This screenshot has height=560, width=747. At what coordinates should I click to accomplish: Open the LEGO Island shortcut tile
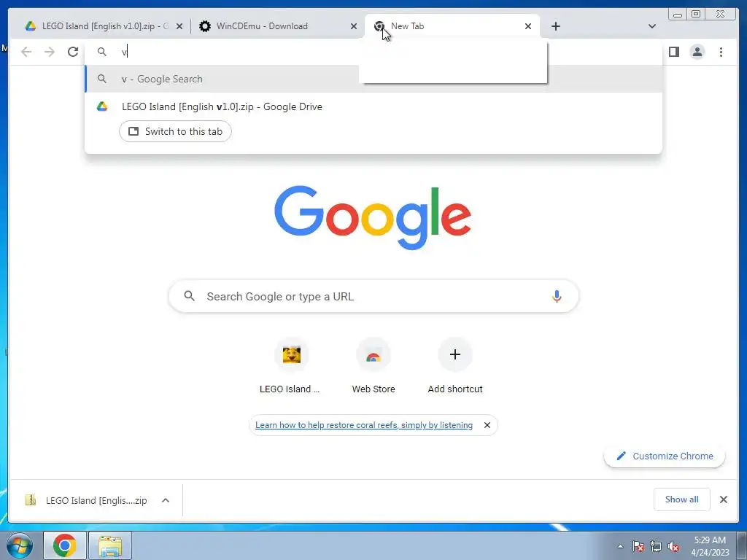291,366
